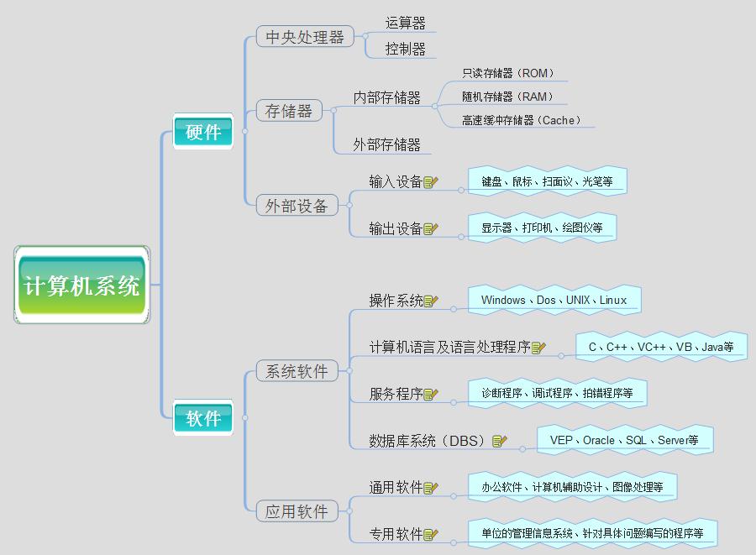The height and width of the screenshot is (555, 756).
Task: Open the note icon beside 专用软件
Action: tap(431, 535)
